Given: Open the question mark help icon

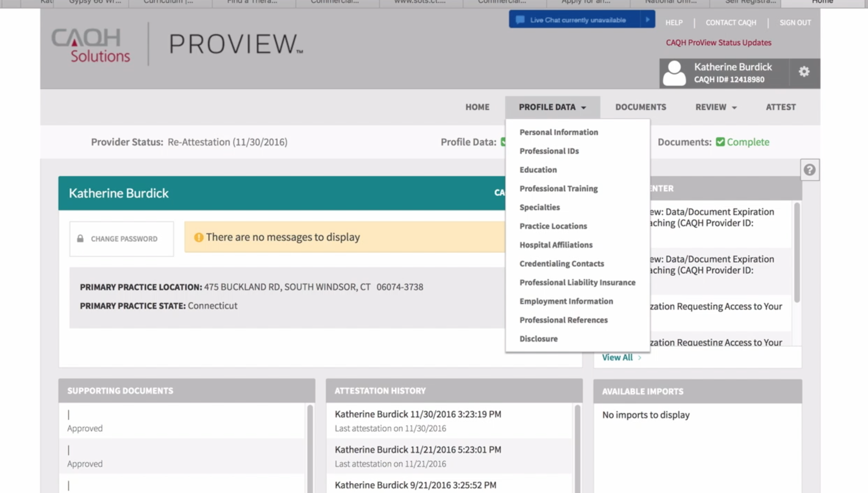Looking at the screenshot, I should point(809,170).
